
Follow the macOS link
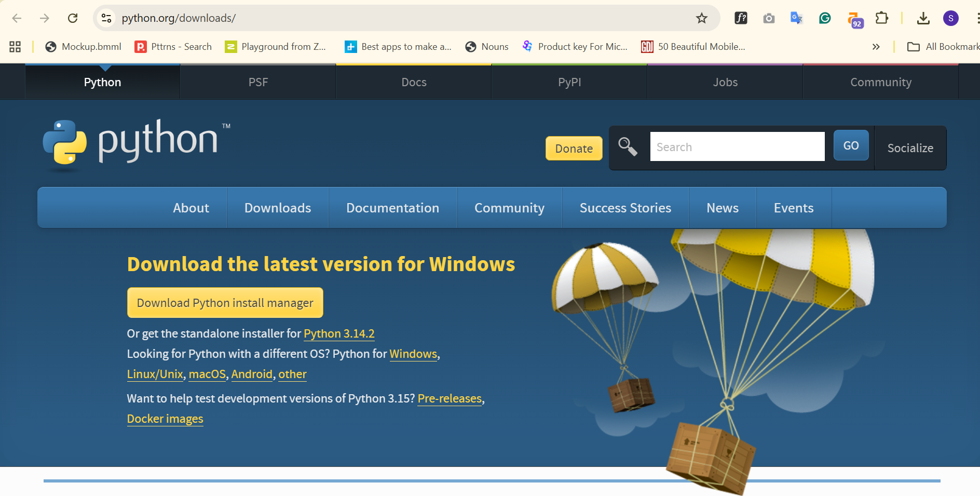click(x=207, y=374)
